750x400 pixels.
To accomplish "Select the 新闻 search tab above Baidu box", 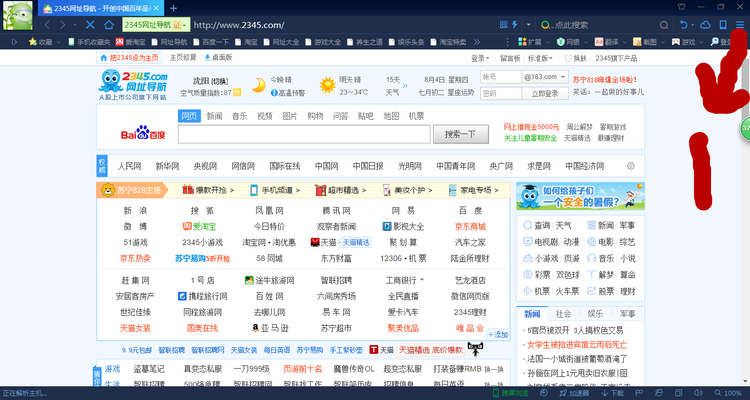I will point(215,116).
